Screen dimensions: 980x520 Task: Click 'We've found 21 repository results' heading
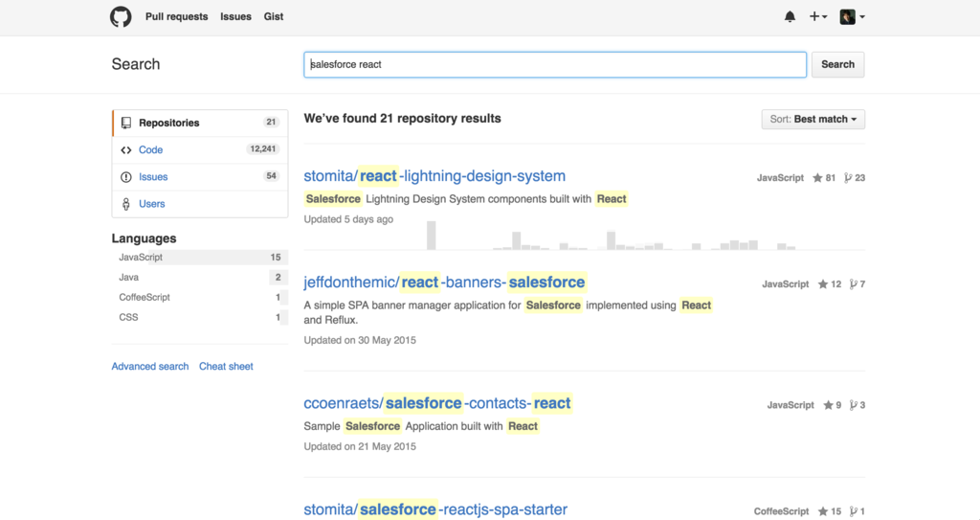[x=403, y=118]
